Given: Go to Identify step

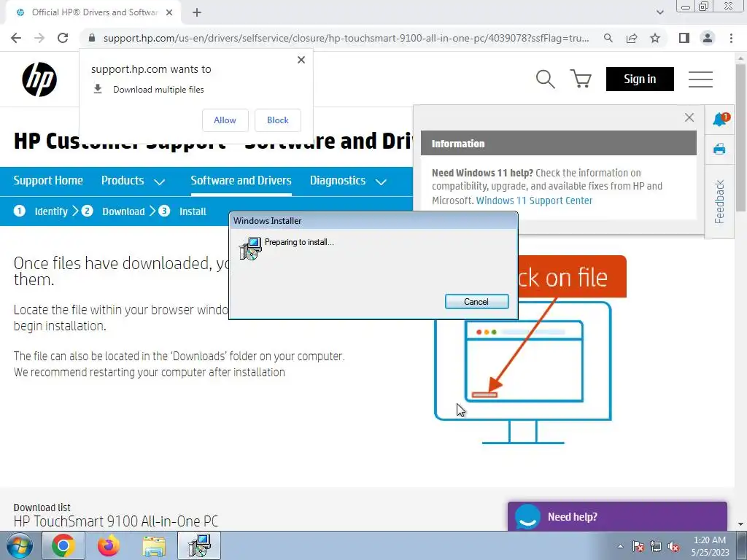Looking at the screenshot, I should 41,211.
